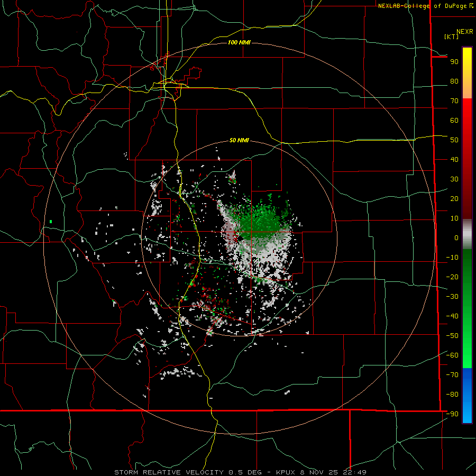The width and height of the screenshot is (476, 476).
Task: Select the 50 NMI range ring label
Action: (239, 140)
